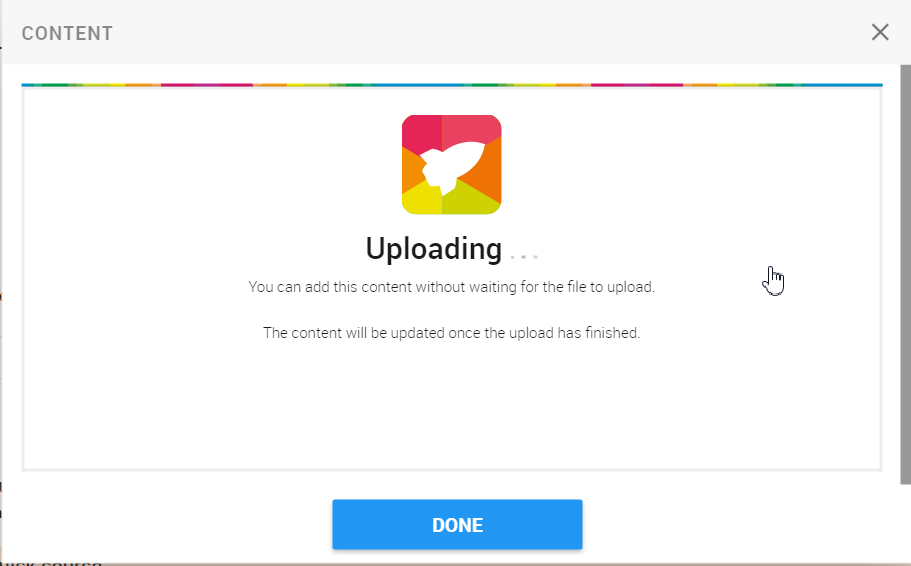Click the Uploading heading text
Viewport: 911px width, 566px height.
click(433, 249)
